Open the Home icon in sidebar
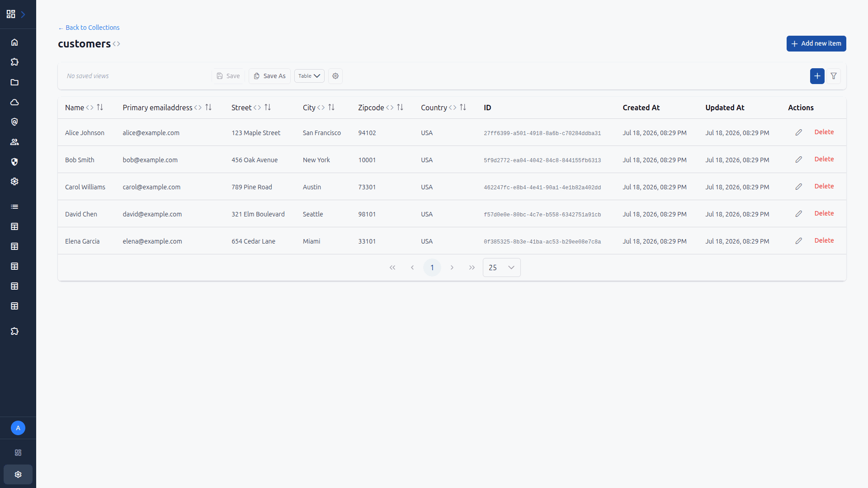 click(x=14, y=42)
